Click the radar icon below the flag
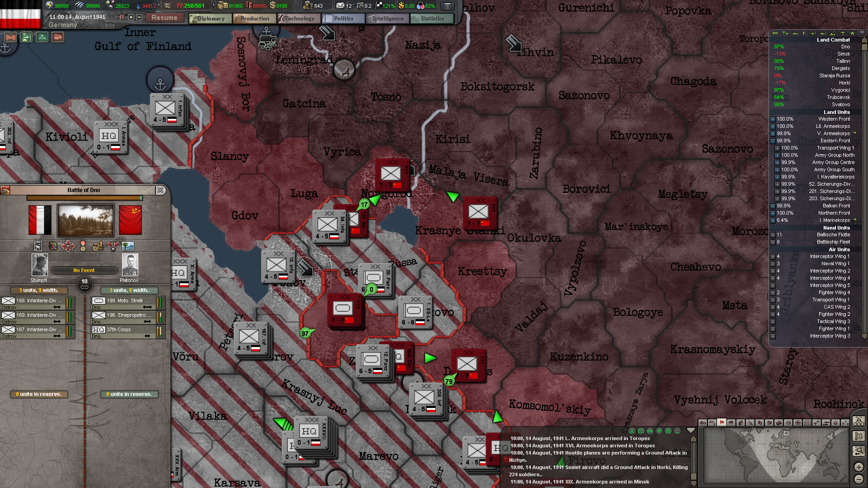 tap(10, 38)
